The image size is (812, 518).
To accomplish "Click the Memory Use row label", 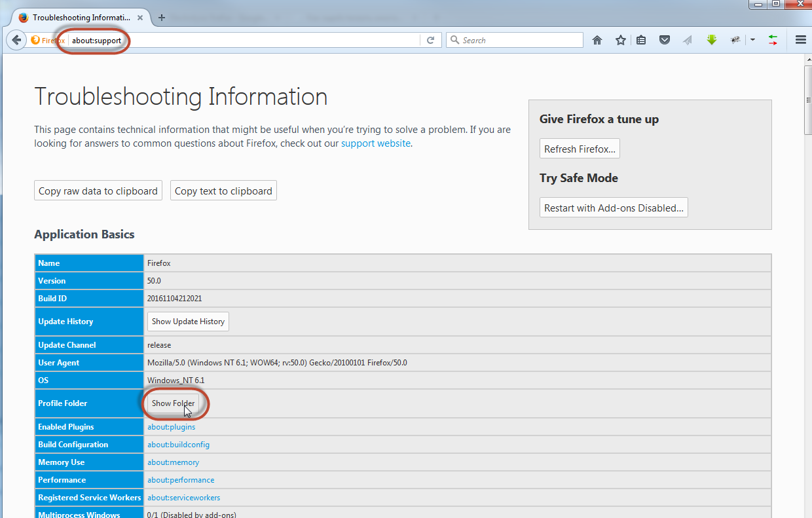I will pos(62,462).
